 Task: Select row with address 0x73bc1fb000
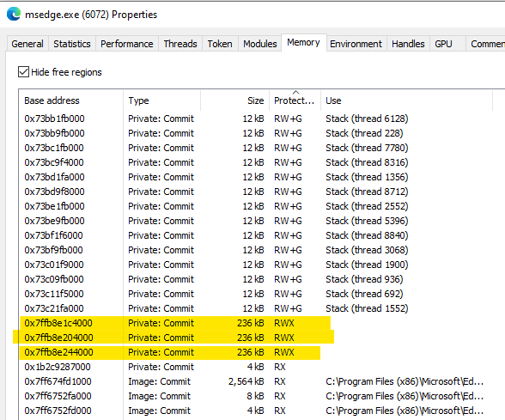pos(261,148)
